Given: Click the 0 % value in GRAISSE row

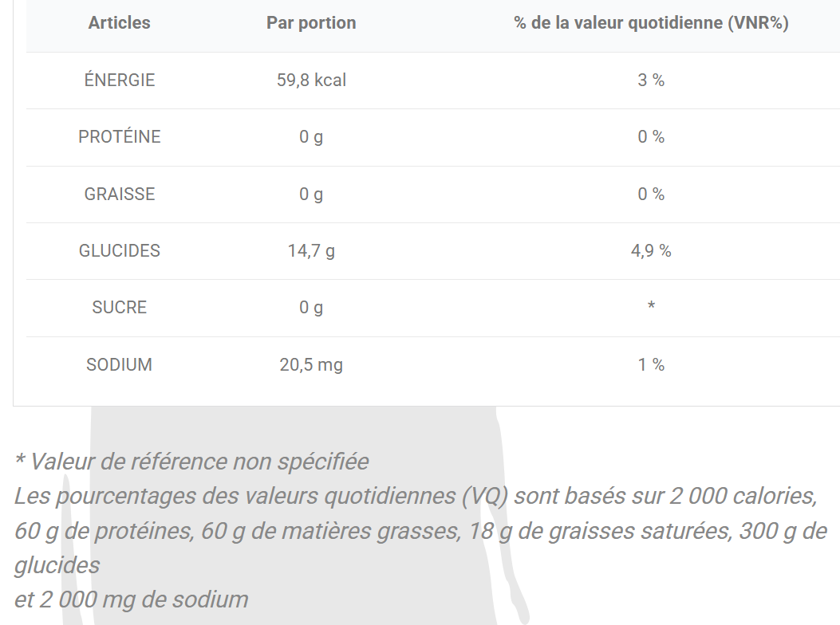Looking at the screenshot, I should [x=651, y=194].
